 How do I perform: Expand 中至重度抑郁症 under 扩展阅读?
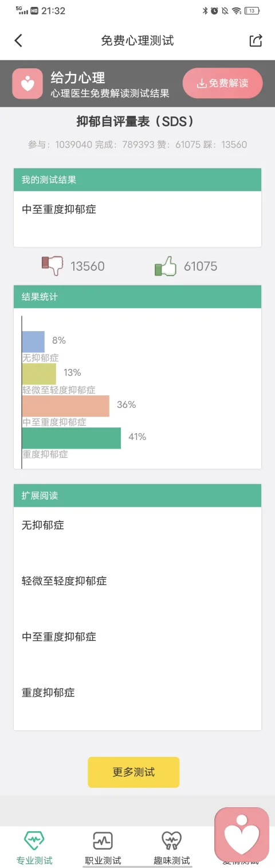(137, 636)
